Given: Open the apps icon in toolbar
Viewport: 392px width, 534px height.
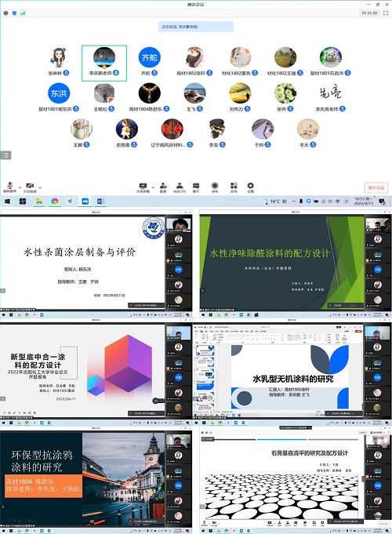Looking at the screenshot, I should (234, 187).
